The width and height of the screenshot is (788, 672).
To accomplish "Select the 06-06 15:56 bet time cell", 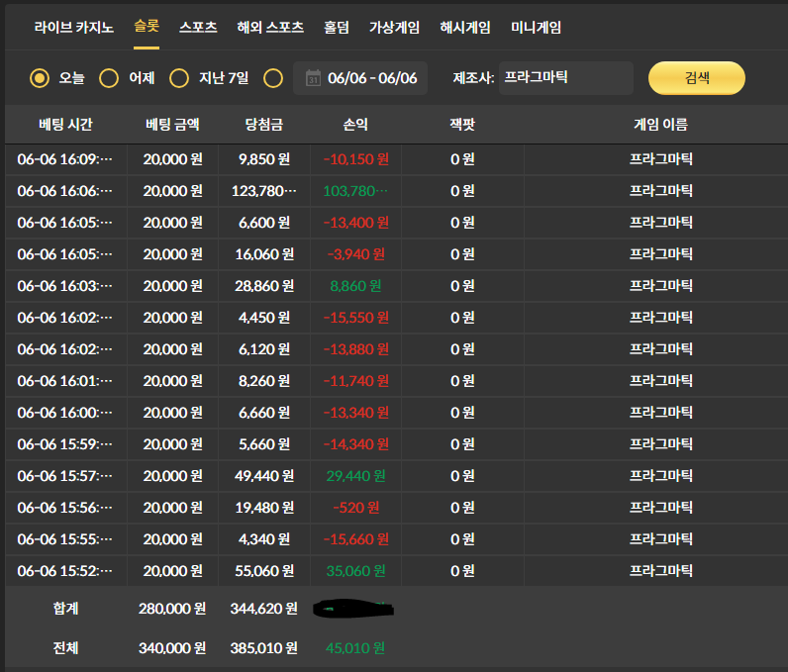I will pos(65,508).
